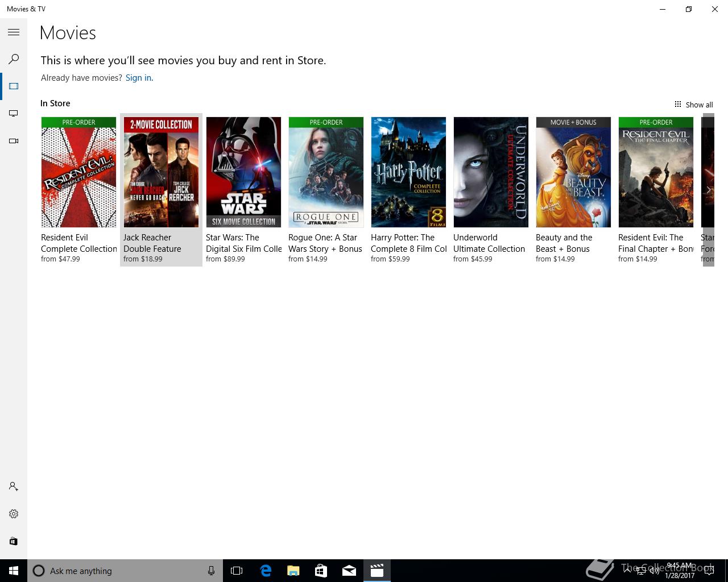Open the Videos camera icon in sidebar
Viewport: 728px width, 582px height.
pos(14,141)
